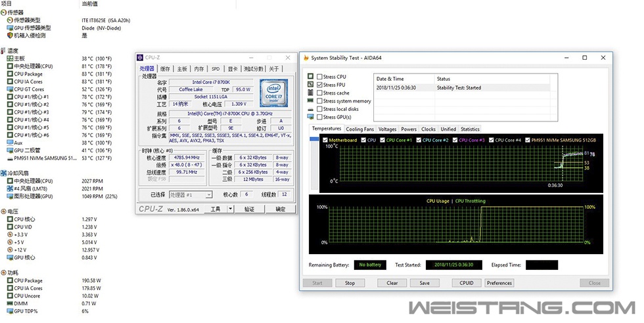
Task: Click the AIDA64 flame icon in title bar
Action: pyautogui.click(x=306, y=58)
